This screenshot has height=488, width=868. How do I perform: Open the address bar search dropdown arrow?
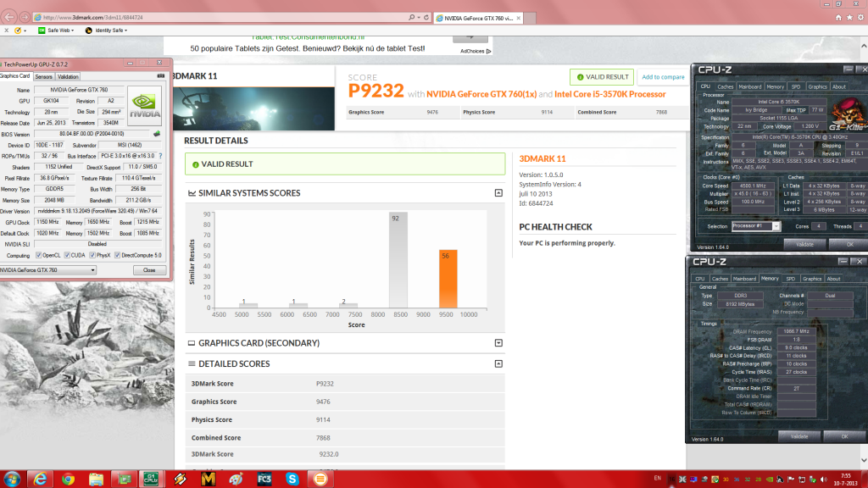[x=419, y=17]
